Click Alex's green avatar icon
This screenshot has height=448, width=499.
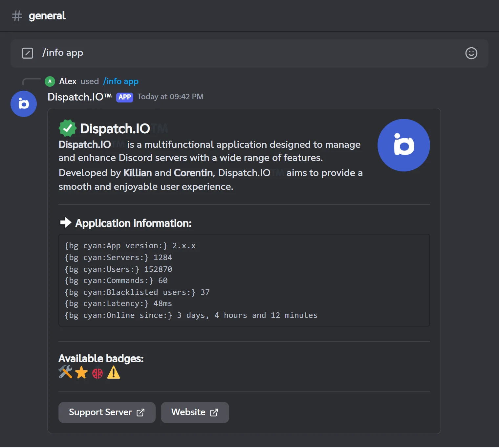tap(50, 81)
